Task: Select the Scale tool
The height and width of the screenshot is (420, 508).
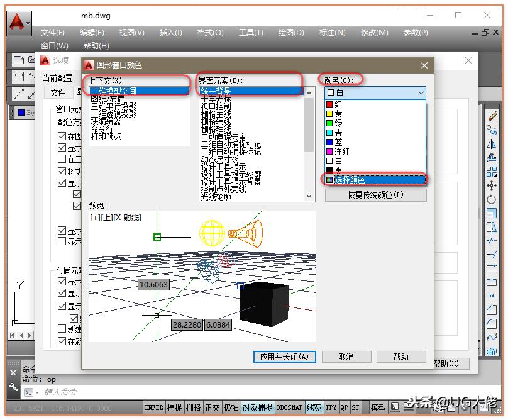Action: click(492, 213)
